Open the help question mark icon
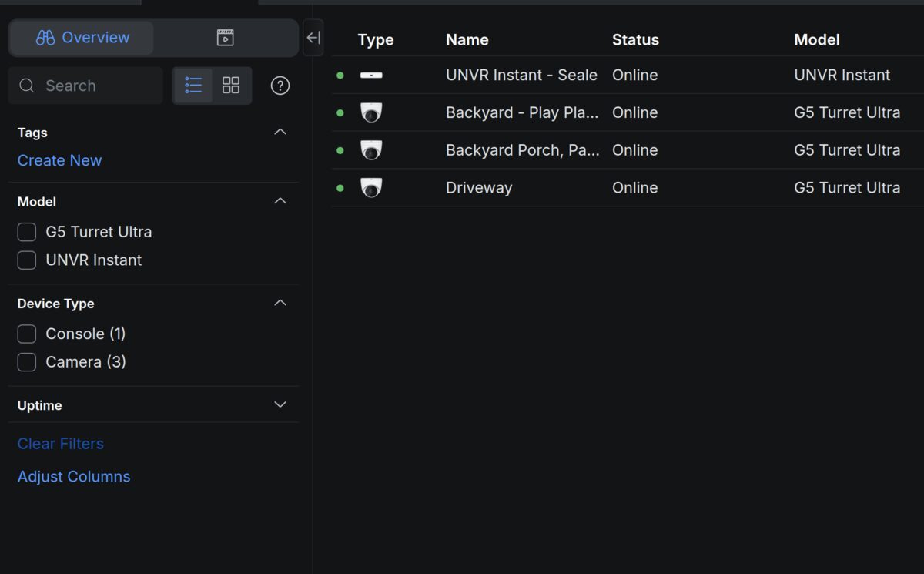Image resolution: width=924 pixels, height=574 pixels. tap(280, 86)
